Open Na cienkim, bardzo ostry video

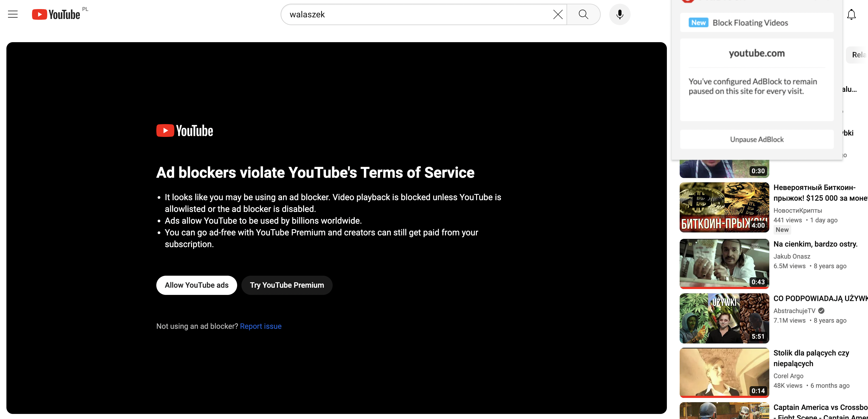[815, 244]
